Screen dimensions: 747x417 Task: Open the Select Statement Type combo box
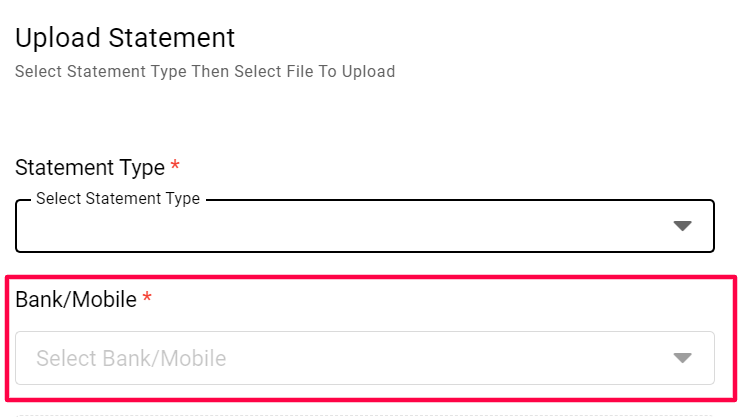click(x=364, y=227)
